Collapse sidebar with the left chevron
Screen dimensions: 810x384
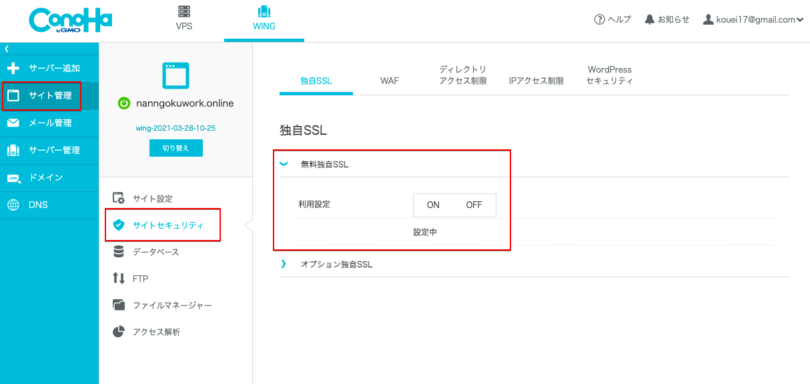point(7,49)
